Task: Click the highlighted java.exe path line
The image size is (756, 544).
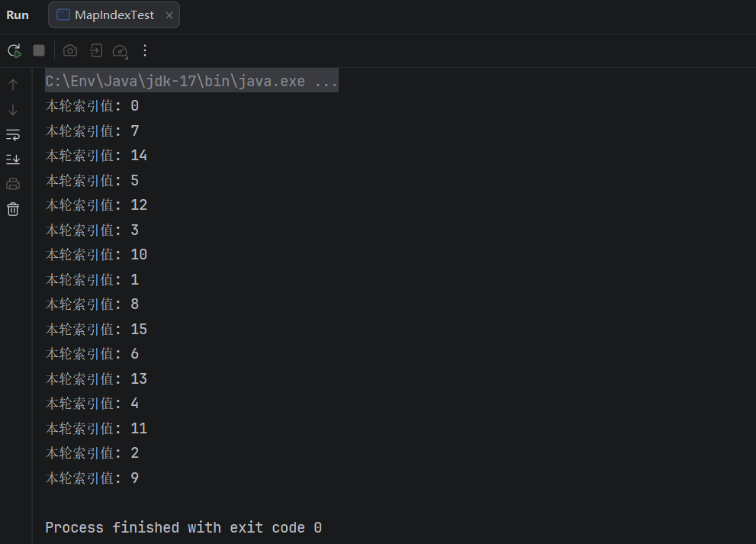Action: click(x=191, y=80)
